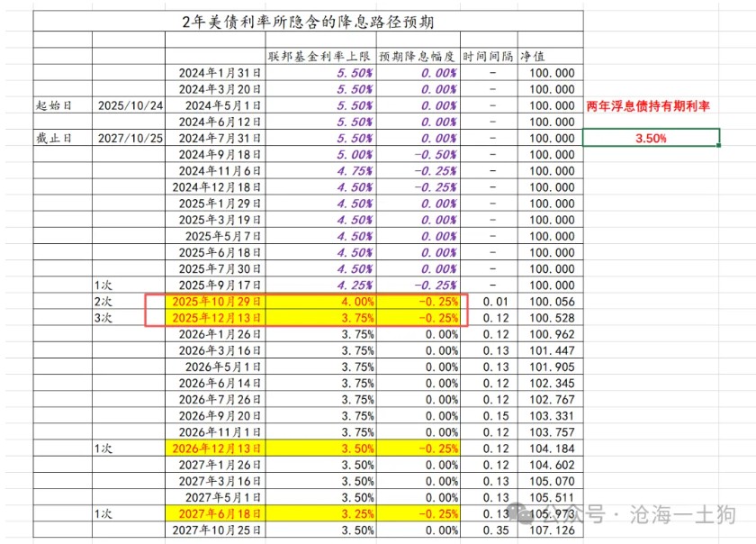Click the 0.15 time interval cell
Image resolution: width=756 pixels, height=544 pixels.
(489, 416)
